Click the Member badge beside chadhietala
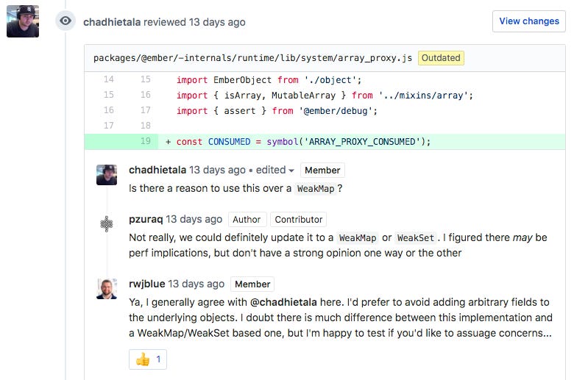The image size is (588, 380). click(x=322, y=170)
